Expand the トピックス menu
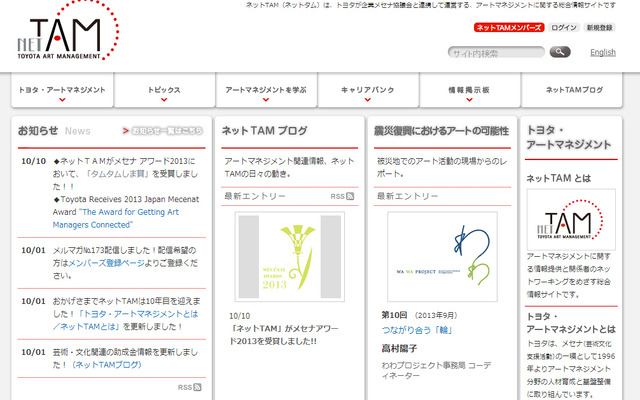 coord(164,91)
